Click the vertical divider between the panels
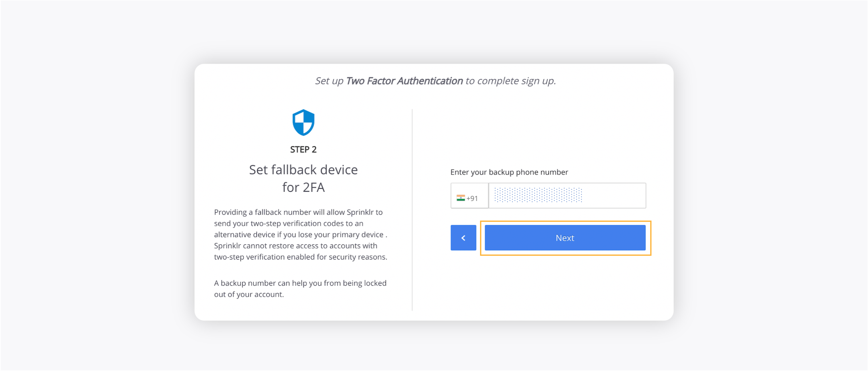This screenshot has height=371, width=868. [x=412, y=210]
